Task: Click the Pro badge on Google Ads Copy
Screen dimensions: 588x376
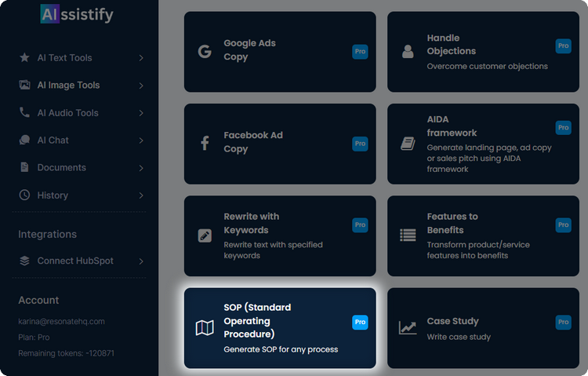Action: tap(360, 52)
